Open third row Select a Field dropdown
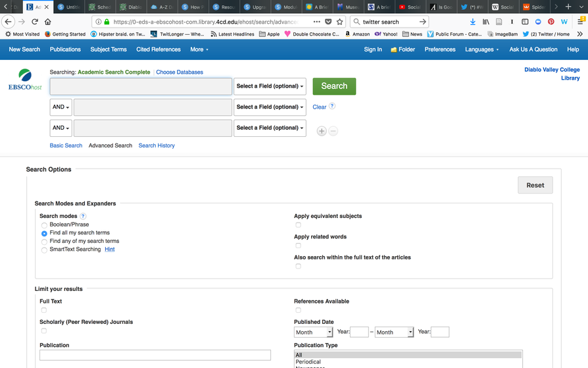This screenshot has height=368, width=588. (270, 128)
